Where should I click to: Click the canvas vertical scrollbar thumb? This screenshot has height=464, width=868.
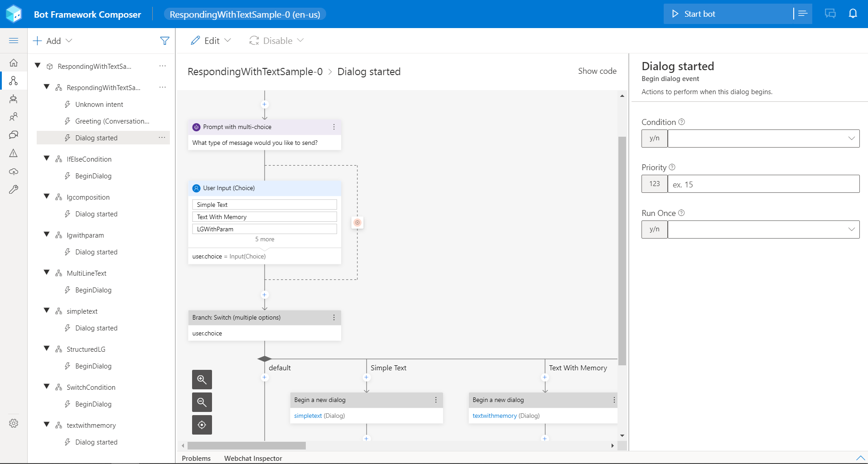coord(622,250)
